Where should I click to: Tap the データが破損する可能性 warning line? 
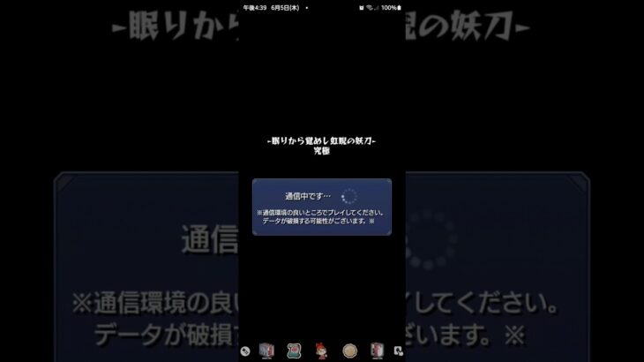point(318,221)
